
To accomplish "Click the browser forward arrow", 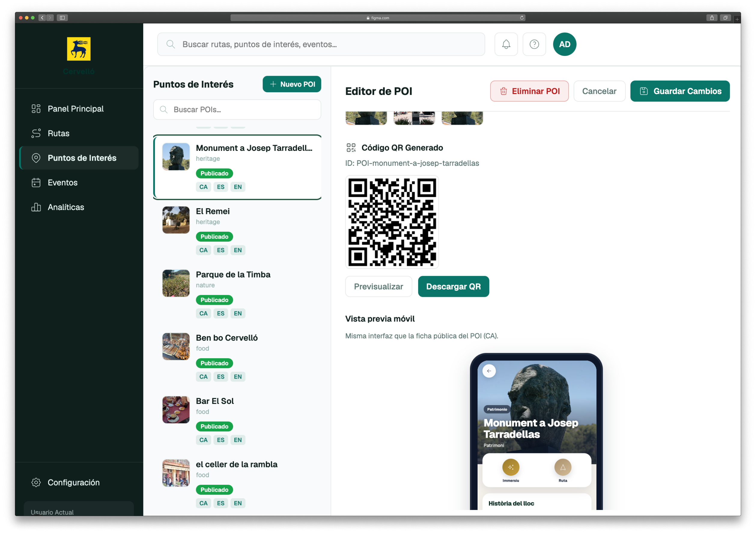I will [50, 18].
